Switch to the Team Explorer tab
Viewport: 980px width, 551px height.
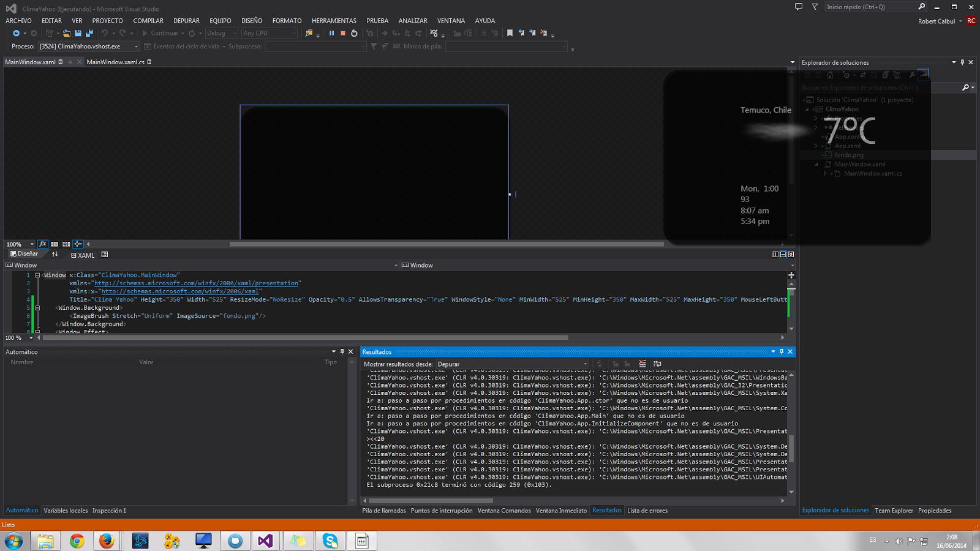click(x=894, y=511)
